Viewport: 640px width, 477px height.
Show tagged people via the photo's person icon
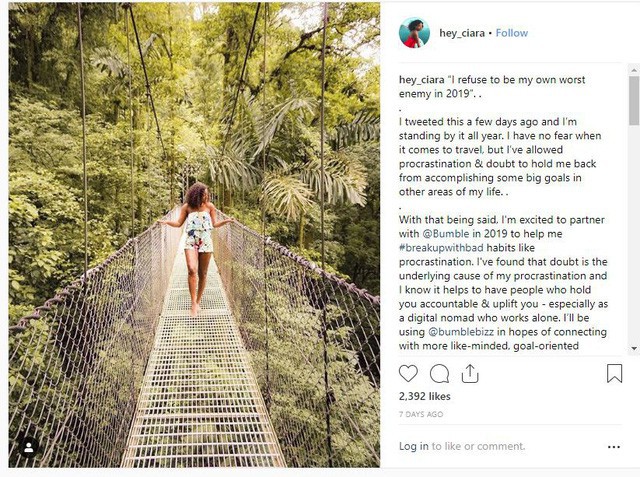point(29,448)
